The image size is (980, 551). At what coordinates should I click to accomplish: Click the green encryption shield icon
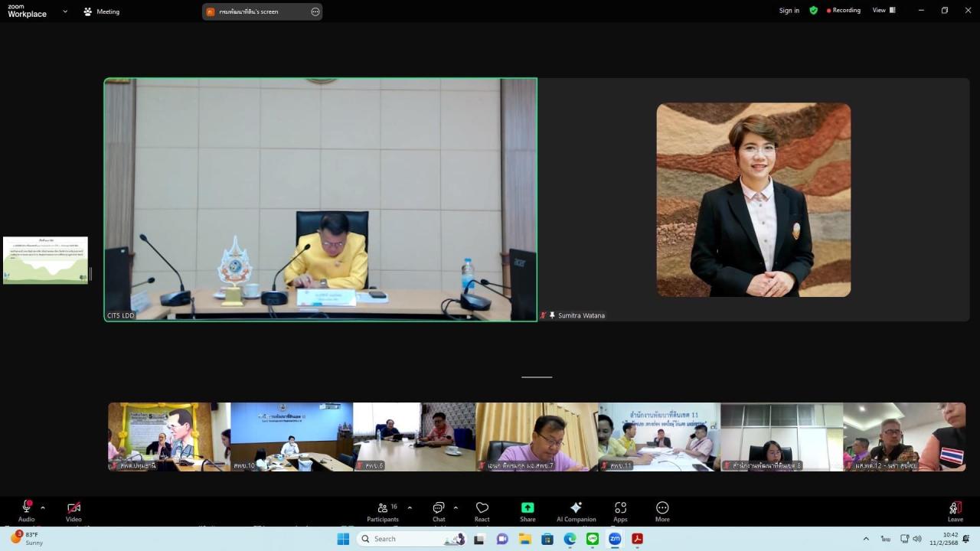[x=814, y=11]
